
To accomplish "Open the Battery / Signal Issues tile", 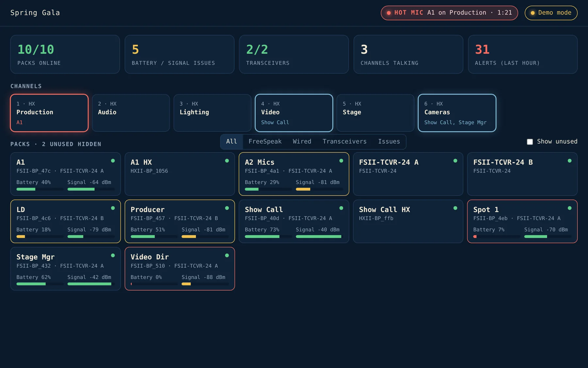I will point(179,54).
